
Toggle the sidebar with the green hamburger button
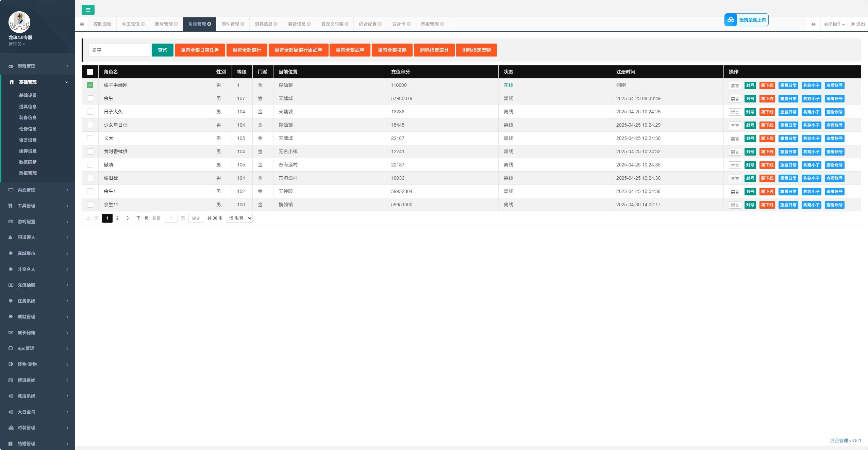point(88,10)
